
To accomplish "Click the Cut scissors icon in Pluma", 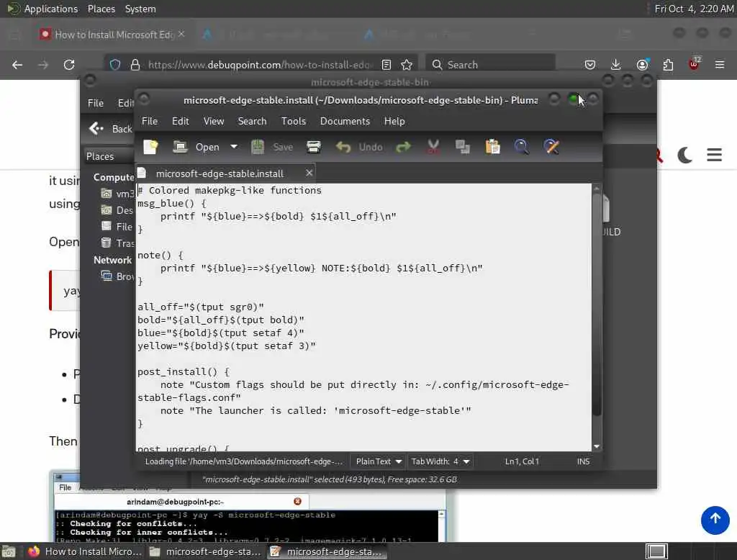I will [433, 147].
